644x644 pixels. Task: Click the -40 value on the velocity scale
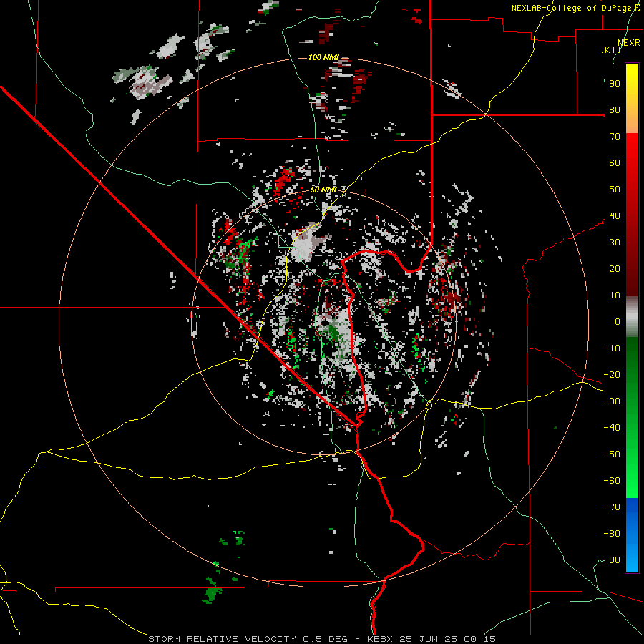click(x=612, y=428)
